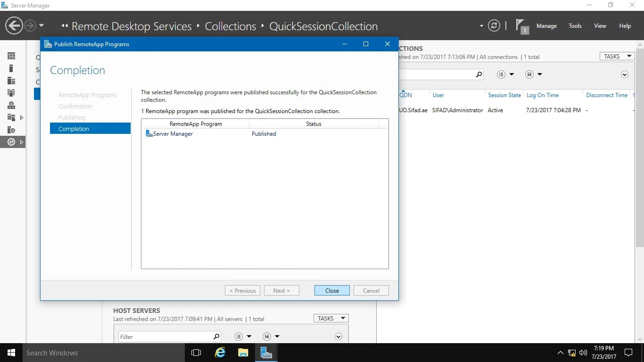Open the Help menu
Viewport: 644px width, 362px height.
point(625,26)
